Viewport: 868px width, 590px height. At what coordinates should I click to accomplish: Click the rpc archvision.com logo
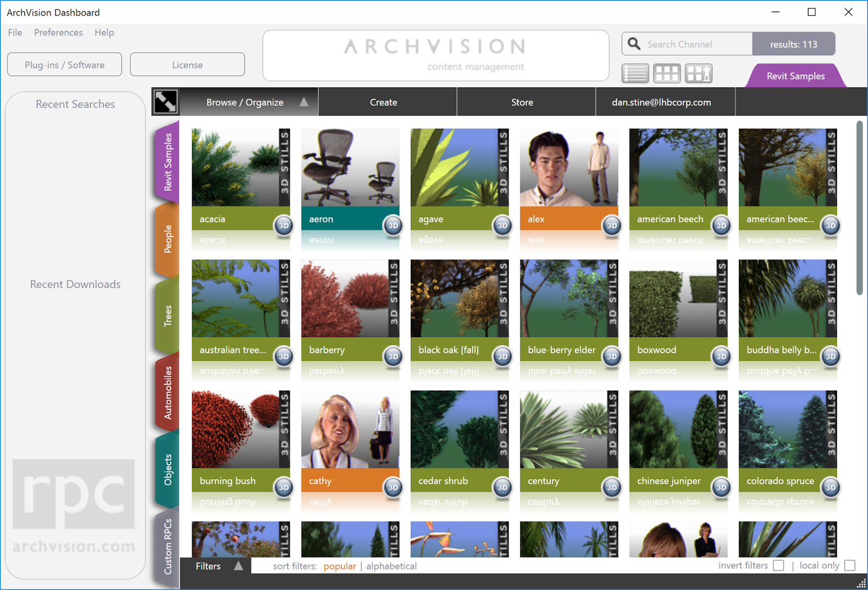point(73,505)
